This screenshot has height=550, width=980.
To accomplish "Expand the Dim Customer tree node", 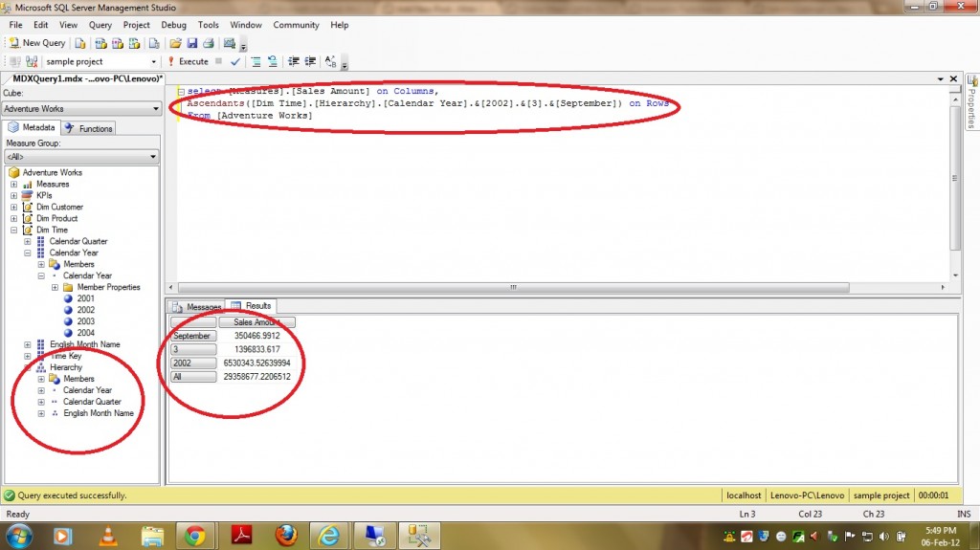I will (14, 207).
